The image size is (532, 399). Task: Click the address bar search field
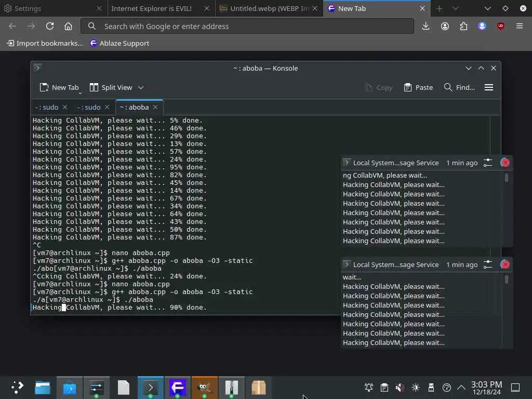click(247, 26)
